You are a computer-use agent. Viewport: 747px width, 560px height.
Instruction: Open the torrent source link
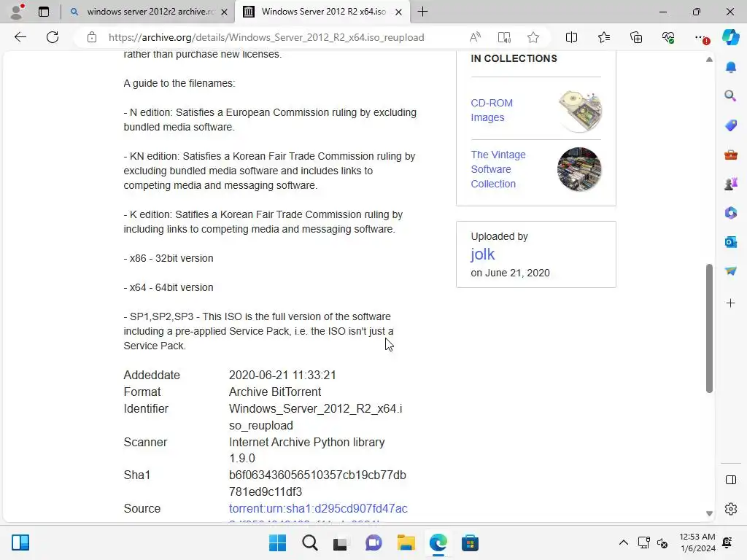[318, 508]
